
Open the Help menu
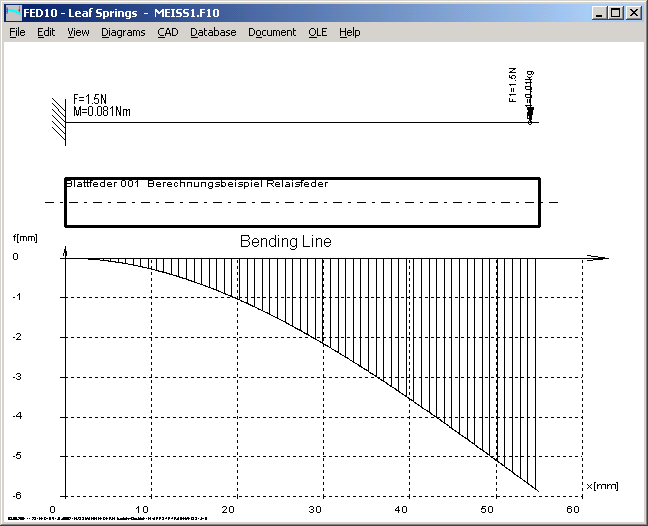point(349,32)
